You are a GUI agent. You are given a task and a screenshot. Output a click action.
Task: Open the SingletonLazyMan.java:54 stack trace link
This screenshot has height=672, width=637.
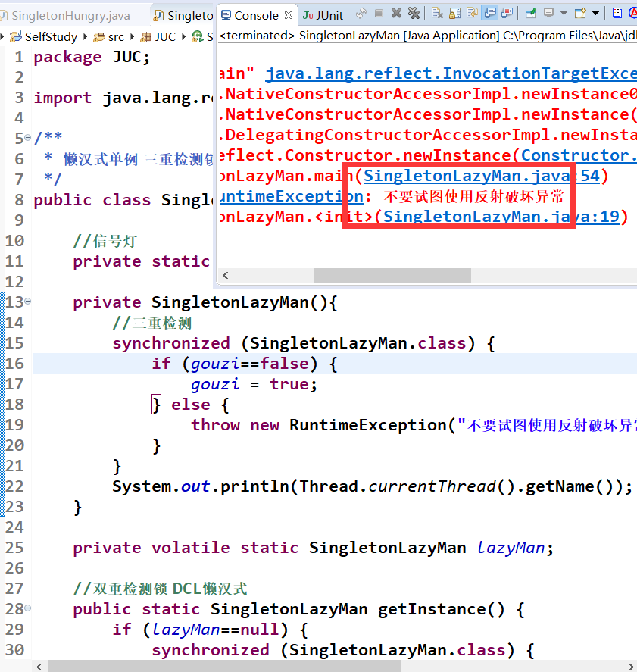click(x=482, y=176)
